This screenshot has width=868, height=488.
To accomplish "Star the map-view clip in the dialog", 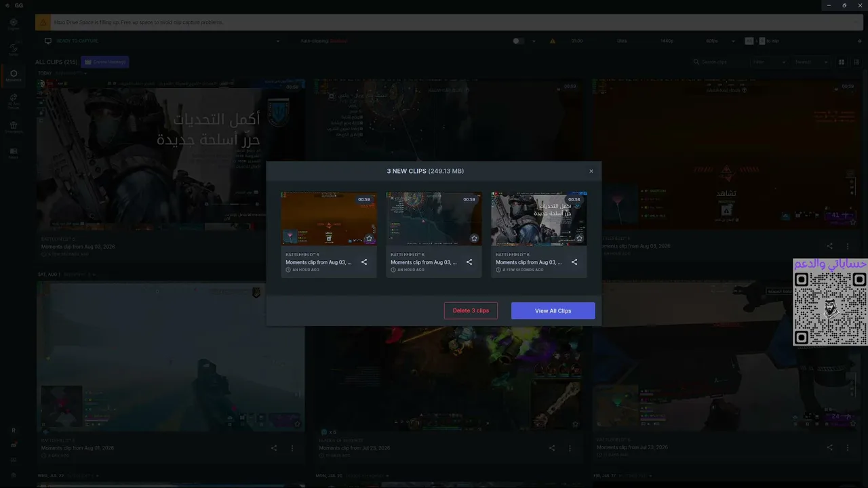I will [474, 239].
